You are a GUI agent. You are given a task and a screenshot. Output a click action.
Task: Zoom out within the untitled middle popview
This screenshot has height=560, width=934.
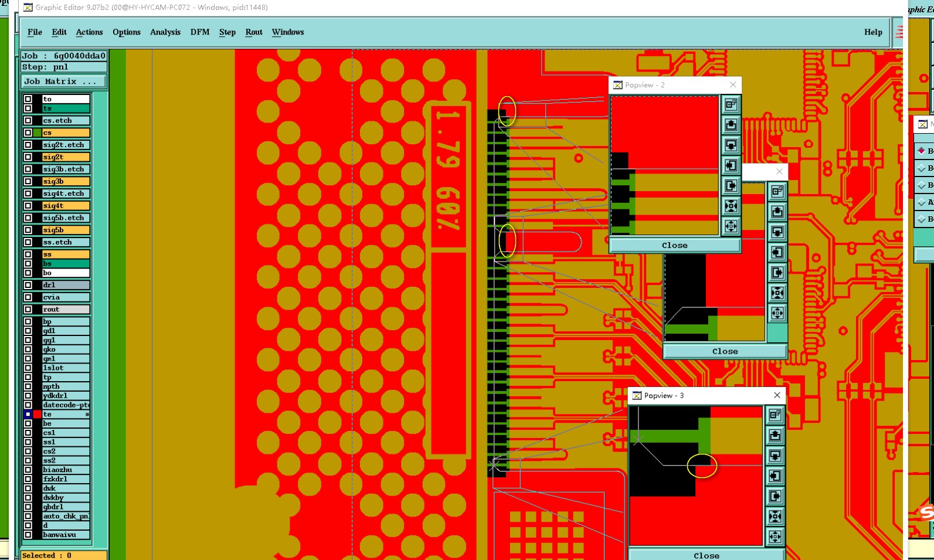777,313
